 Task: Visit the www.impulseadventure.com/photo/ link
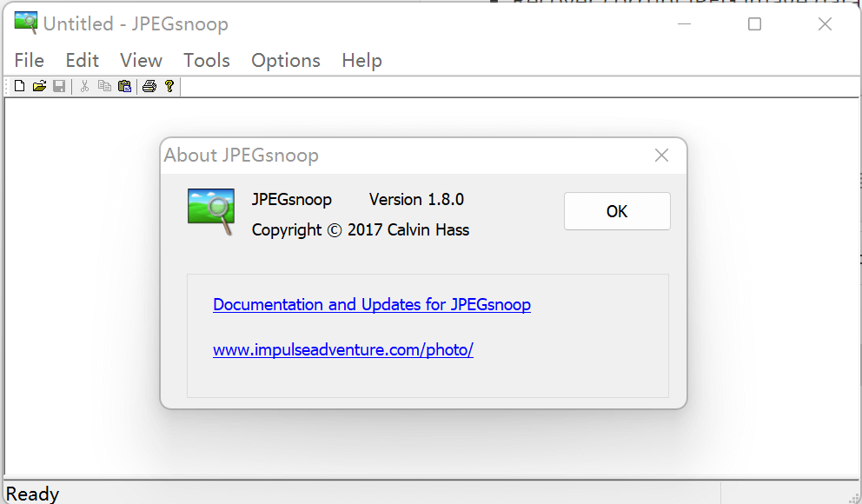point(343,350)
